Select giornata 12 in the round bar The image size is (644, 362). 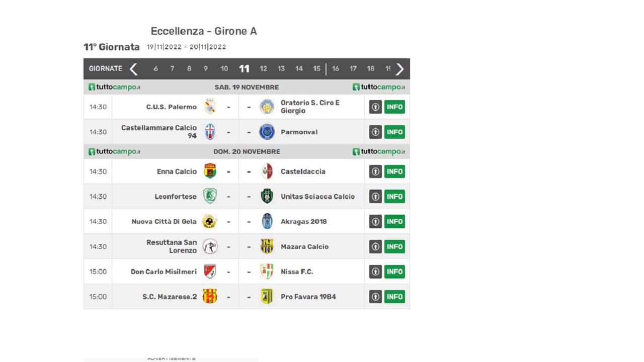tap(263, 69)
